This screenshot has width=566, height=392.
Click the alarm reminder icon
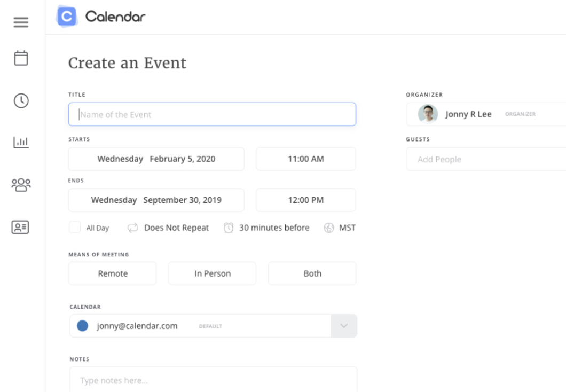pos(229,228)
